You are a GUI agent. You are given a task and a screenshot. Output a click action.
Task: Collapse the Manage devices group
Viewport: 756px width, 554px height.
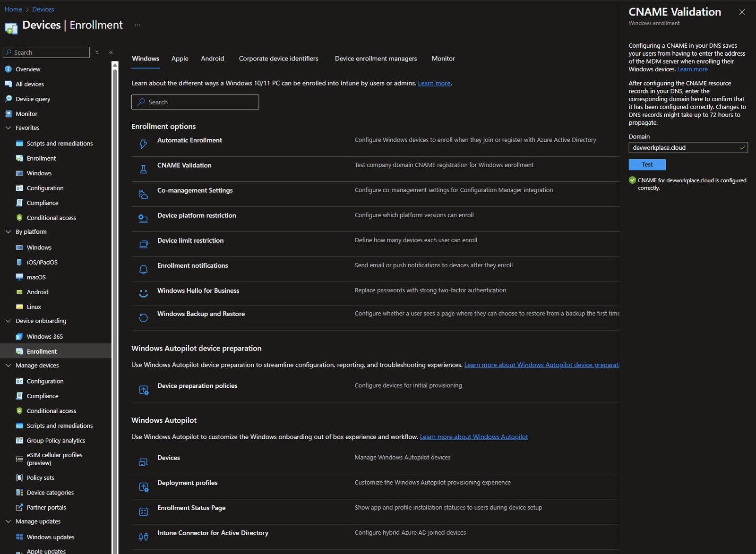[x=8, y=366]
